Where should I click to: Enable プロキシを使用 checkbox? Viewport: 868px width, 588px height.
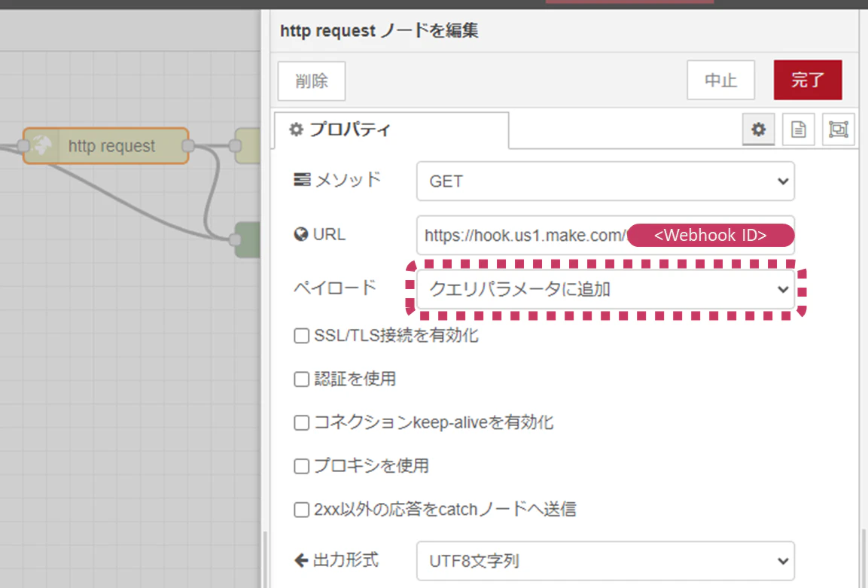click(301, 466)
